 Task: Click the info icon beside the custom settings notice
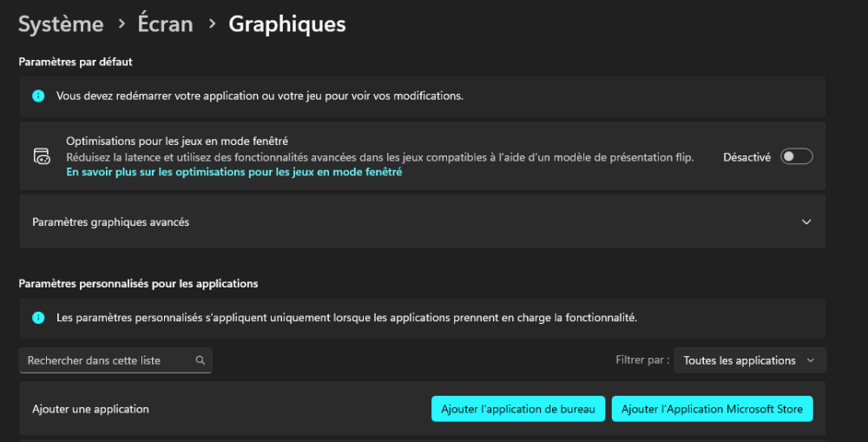coord(38,318)
